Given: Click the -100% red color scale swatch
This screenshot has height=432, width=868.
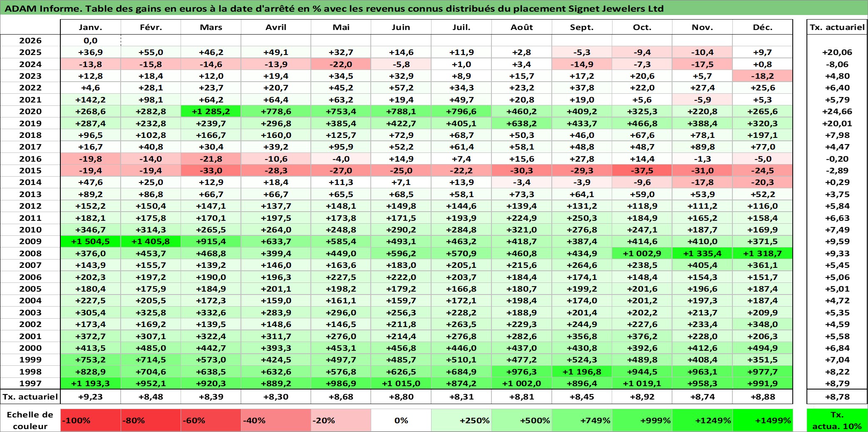Looking at the screenshot, I should (91, 420).
